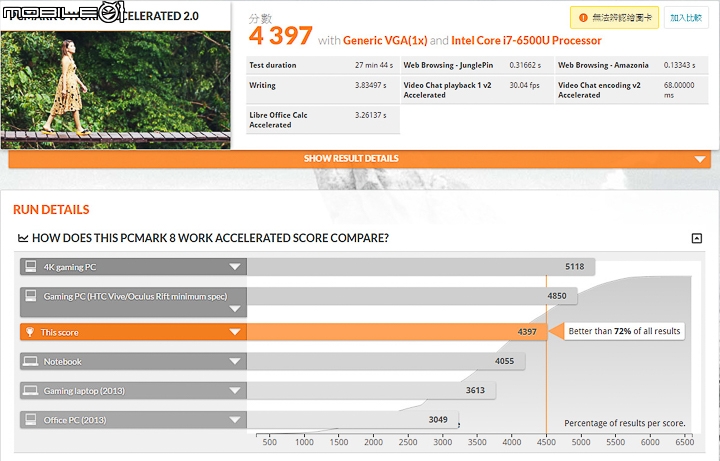The width and height of the screenshot is (720, 461).
Task: Click the 3049 Office PC score bar
Action: click(353, 420)
